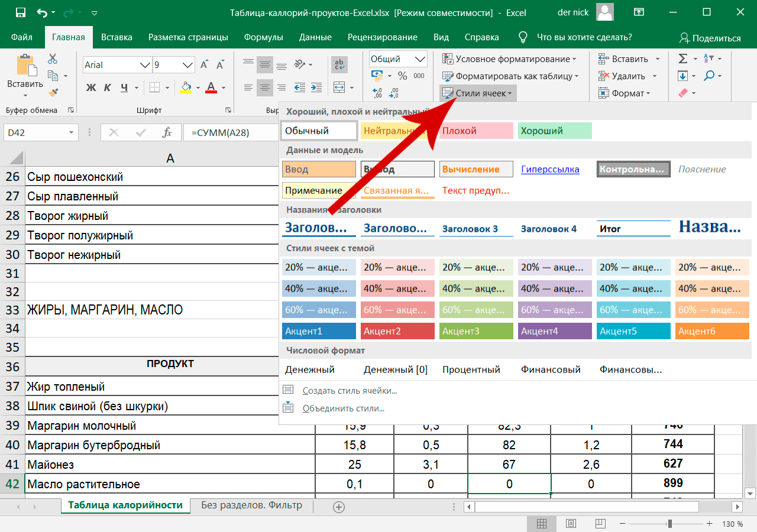
Task: Select sheet tab 'Без разделов. Фильтр'
Action: pos(251,505)
